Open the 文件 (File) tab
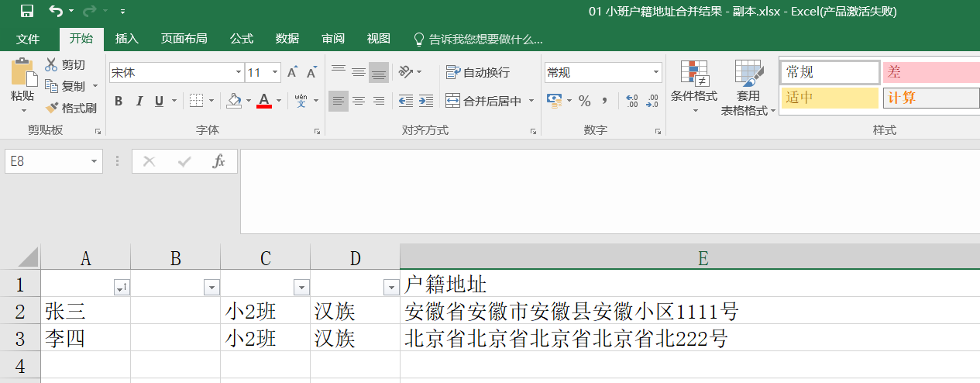This screenshot has width=980, height=383. point(28,39)
